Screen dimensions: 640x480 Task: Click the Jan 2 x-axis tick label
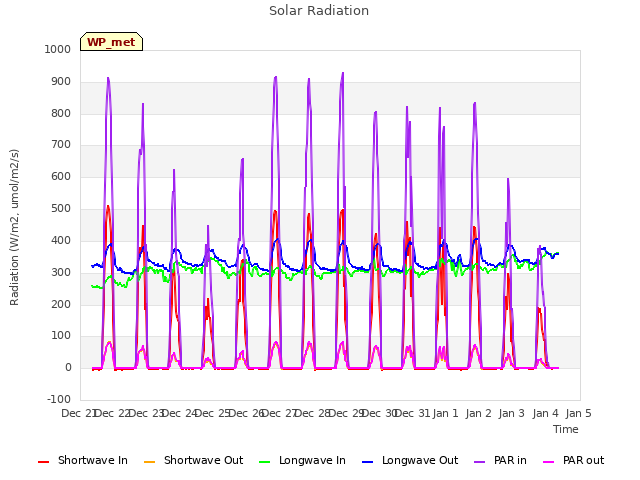(x=478, y=413)
